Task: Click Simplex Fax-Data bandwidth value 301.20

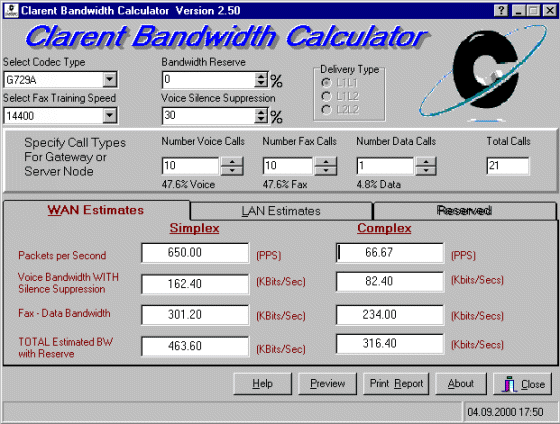Action: tap(195, 315)
